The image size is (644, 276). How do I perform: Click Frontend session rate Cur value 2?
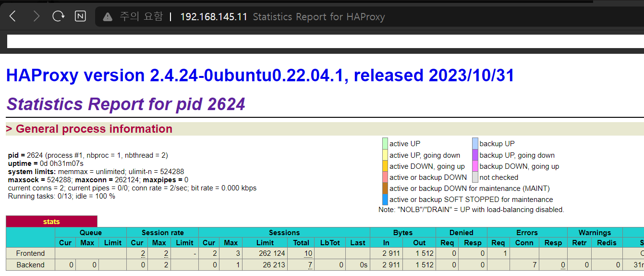(x=143, y=253)
